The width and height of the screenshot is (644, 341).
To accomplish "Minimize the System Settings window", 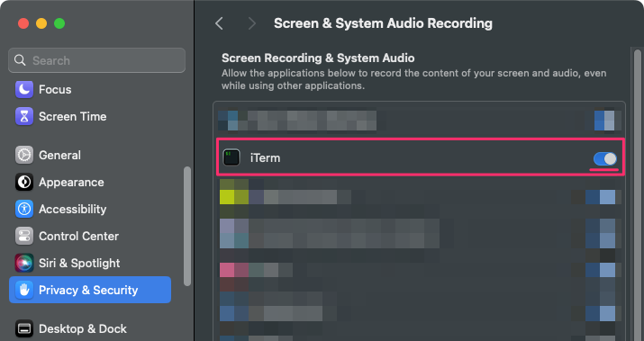I will [41, 23].
